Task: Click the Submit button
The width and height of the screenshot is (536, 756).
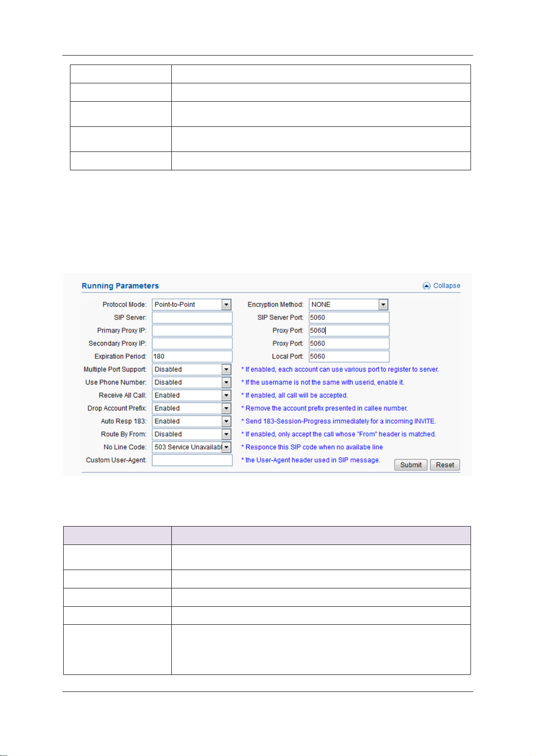Action: [411, 465]
